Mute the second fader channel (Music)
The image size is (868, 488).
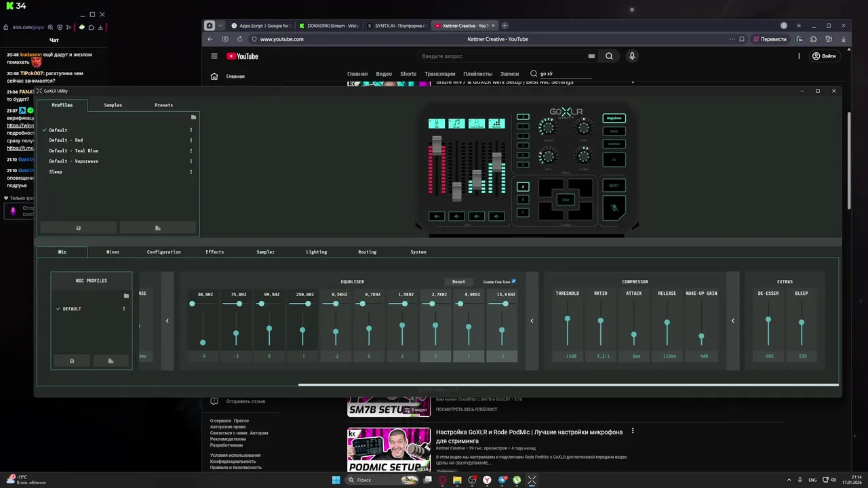click(457, 216)
